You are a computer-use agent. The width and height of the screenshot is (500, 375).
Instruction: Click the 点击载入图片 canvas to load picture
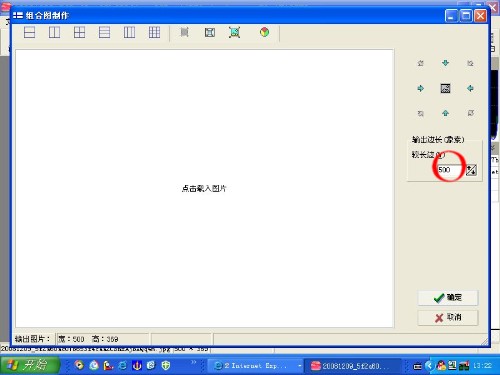[x=204, y=189]
